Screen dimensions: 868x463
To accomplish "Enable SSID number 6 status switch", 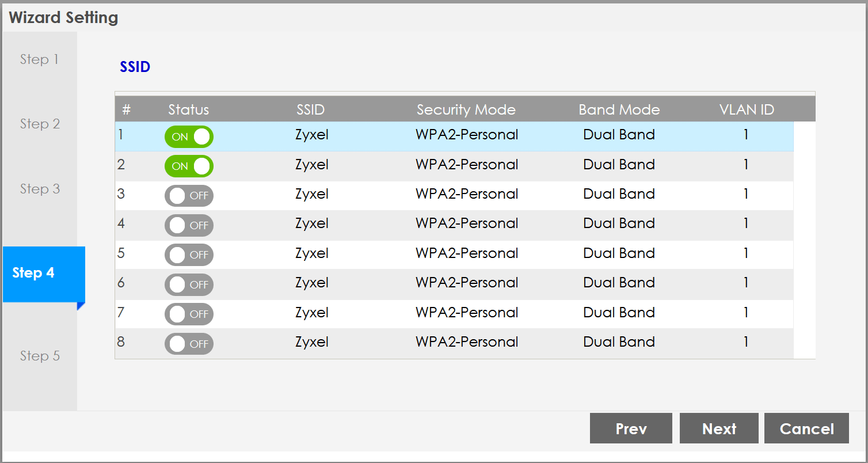I will pos(189,284).
